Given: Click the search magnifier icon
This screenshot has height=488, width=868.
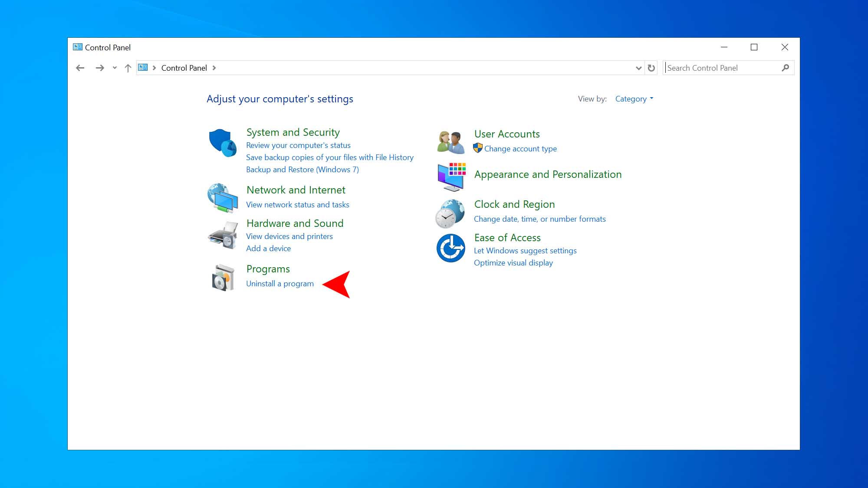Looking at the screenshot, I should pyautogui.click(x=785, y=68).
